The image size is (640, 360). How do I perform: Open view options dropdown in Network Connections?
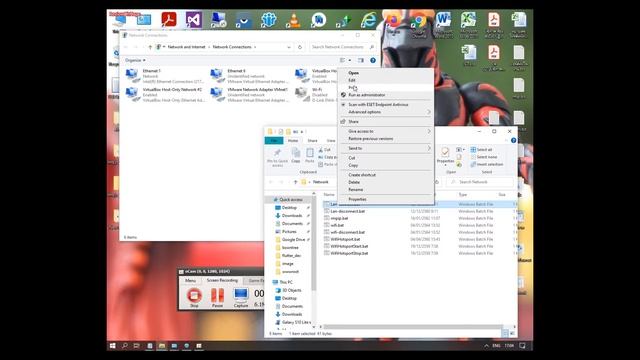[350, 60]
